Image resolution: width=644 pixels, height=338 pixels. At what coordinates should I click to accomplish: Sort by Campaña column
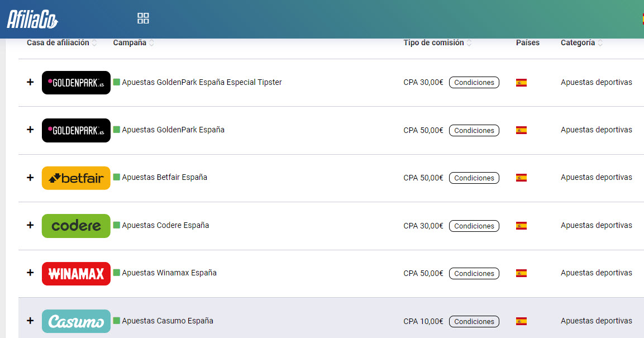[152, 43]
